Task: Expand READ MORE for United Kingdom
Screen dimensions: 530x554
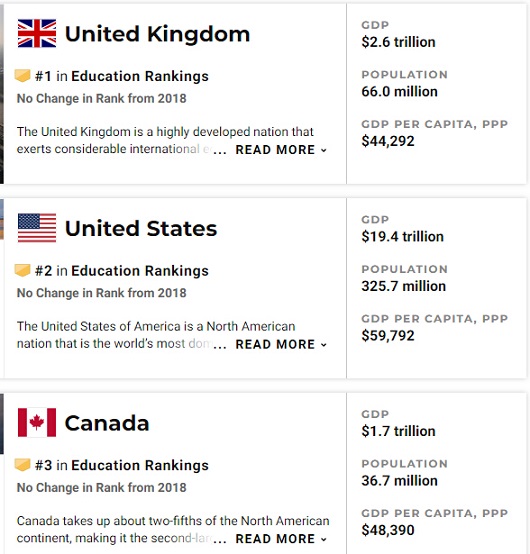Action: (x=281, y=150)
